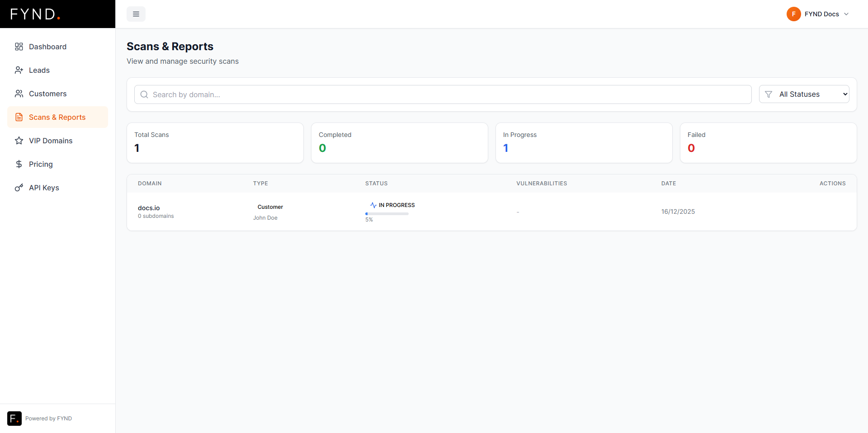Screen dimensions: 868x433
Task: Expand the FYND Docs account chevron
Action: pyautogui.click(x=846, y=14)
